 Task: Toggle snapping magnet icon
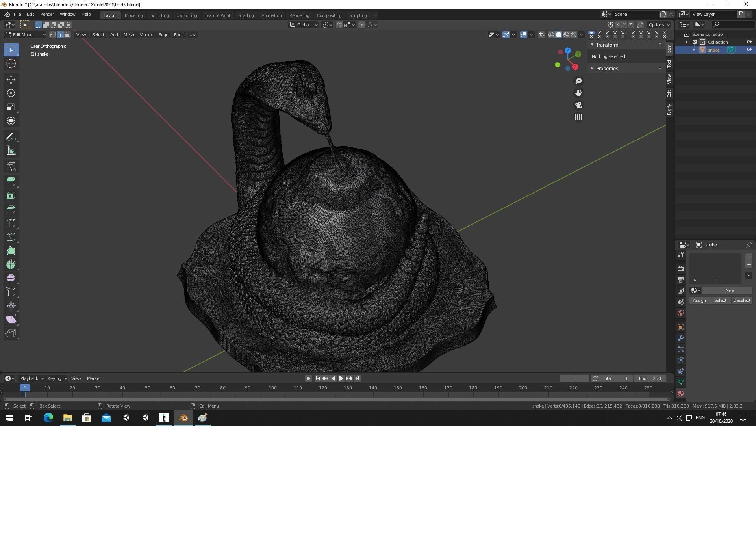pyautogui.click(x=339, y=25)
